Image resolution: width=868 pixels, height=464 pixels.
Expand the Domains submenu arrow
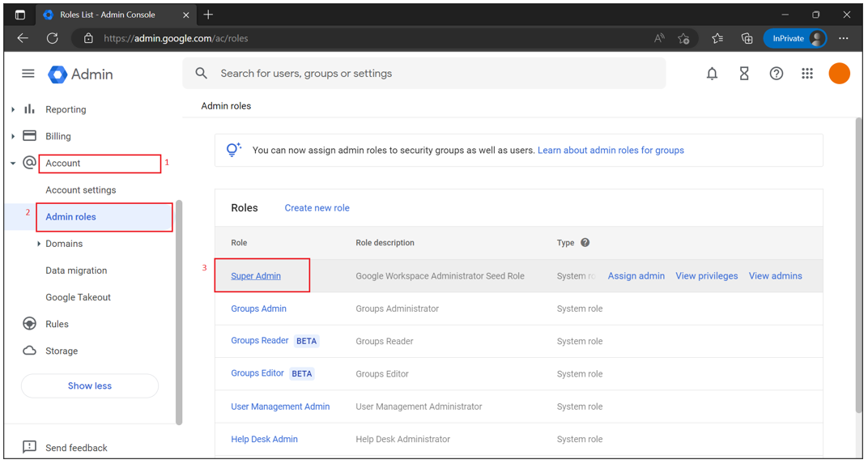39,244
